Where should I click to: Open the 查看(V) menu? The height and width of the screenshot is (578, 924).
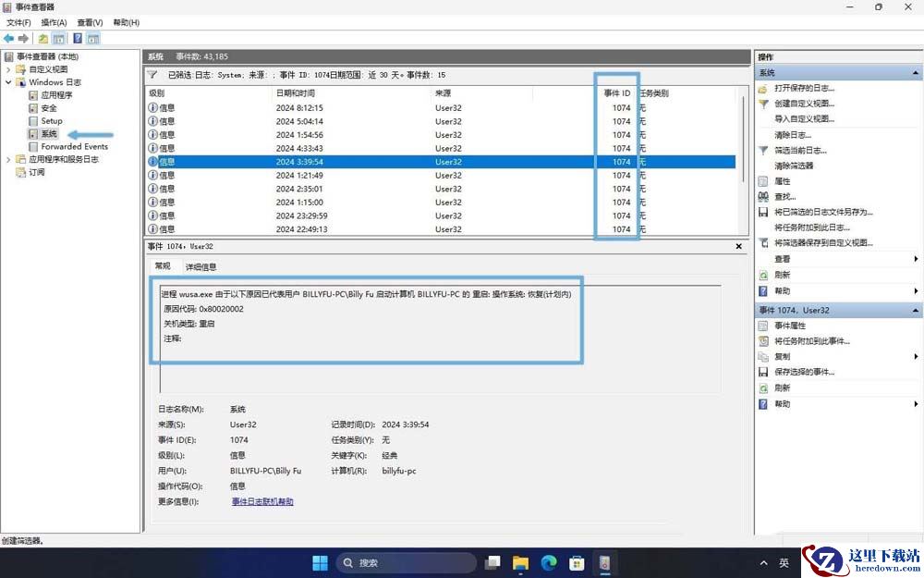(90, 22)
